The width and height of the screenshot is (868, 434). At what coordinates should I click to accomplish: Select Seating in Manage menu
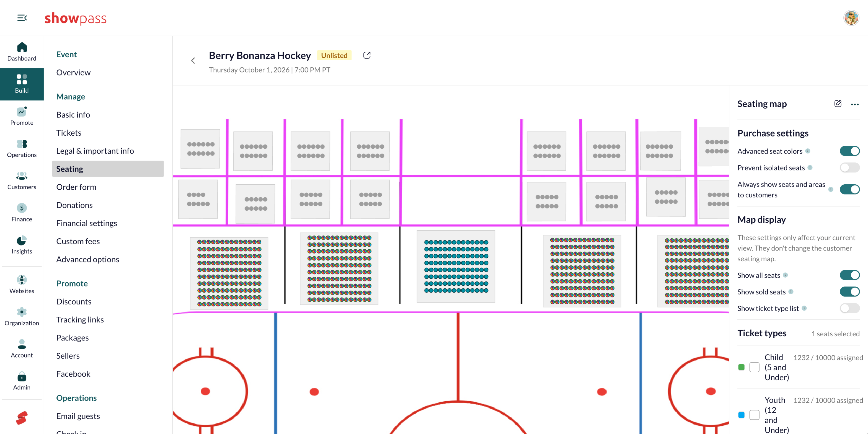[x=108, y=169]
